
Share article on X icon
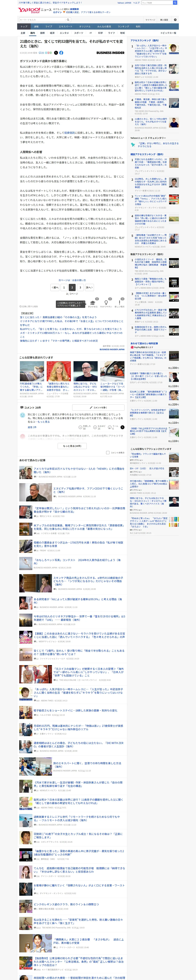pyautogui.click(x=56, y=53)
